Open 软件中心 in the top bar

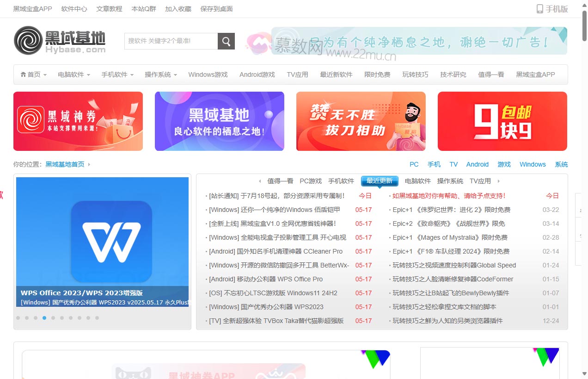click(x=74, y=9)
